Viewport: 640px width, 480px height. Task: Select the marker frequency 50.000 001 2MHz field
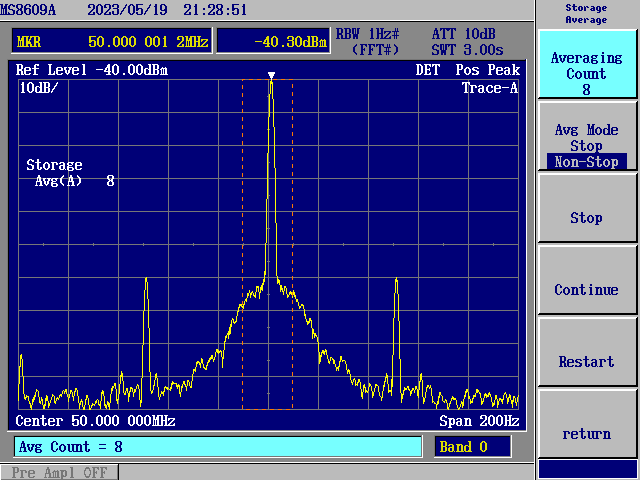click(112, 41)
